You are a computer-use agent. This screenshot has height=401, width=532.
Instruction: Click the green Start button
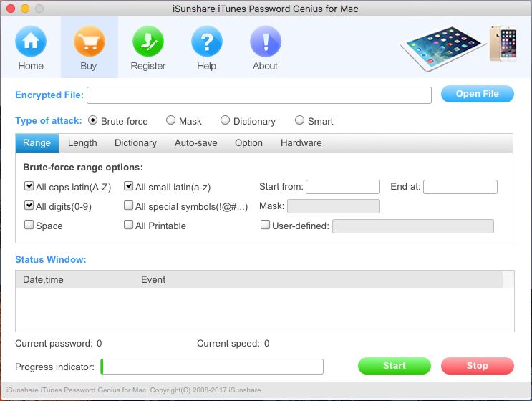point(395,366)
